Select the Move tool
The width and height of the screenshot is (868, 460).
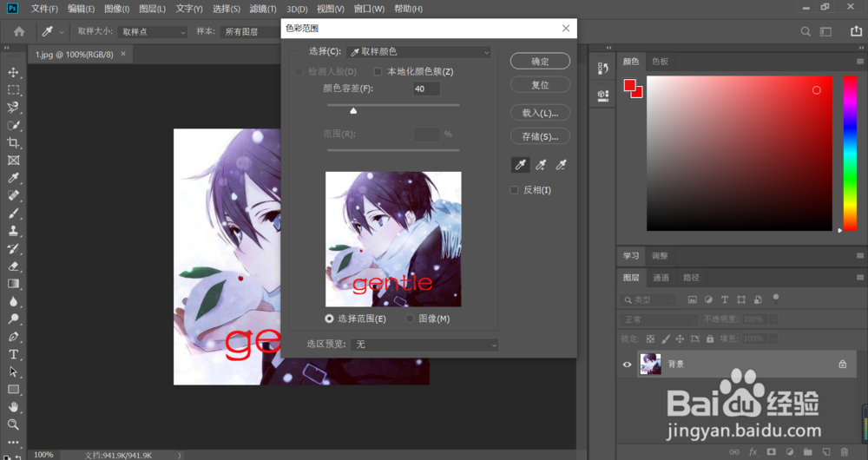click(x=13, y=73)
